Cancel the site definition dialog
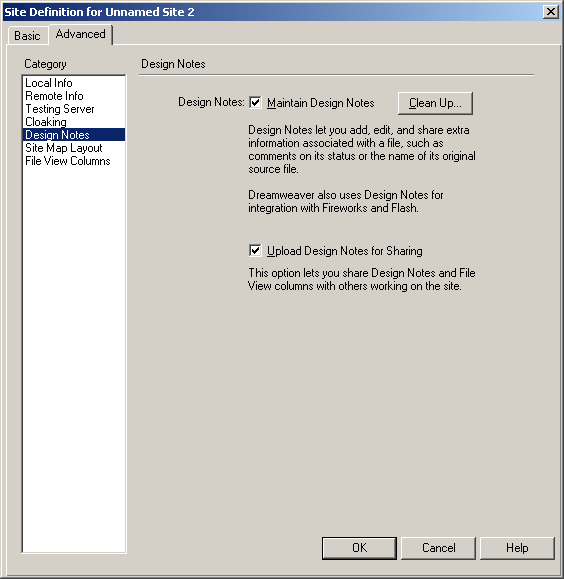564x579 pixels. click(x=438, y=548)
